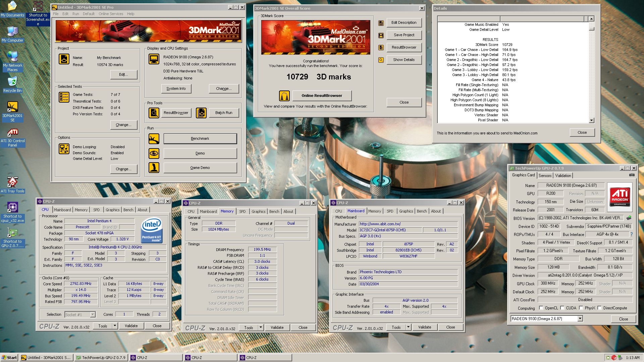Open ATI 3D Control Panel shortcut
The height and width of the screenshot is (362, 644).
12,137
